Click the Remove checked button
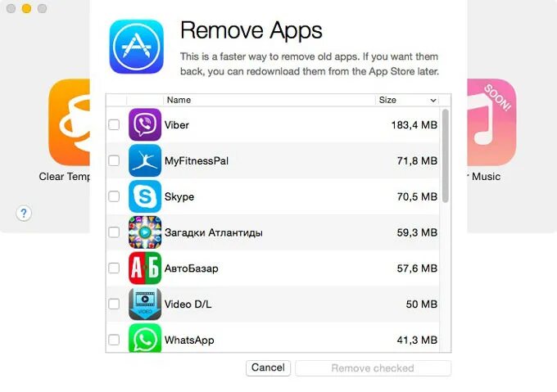This screenshot has height=392, width=557. tap(373, 368)
